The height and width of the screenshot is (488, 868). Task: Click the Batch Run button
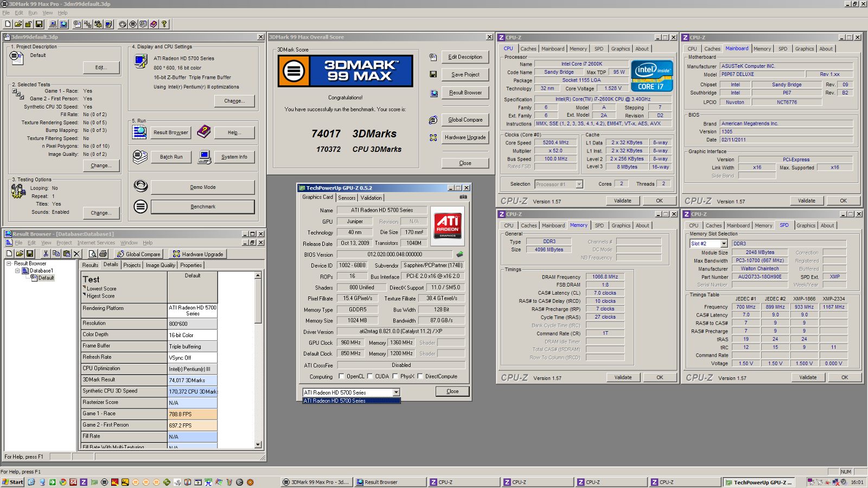[171, 157]
